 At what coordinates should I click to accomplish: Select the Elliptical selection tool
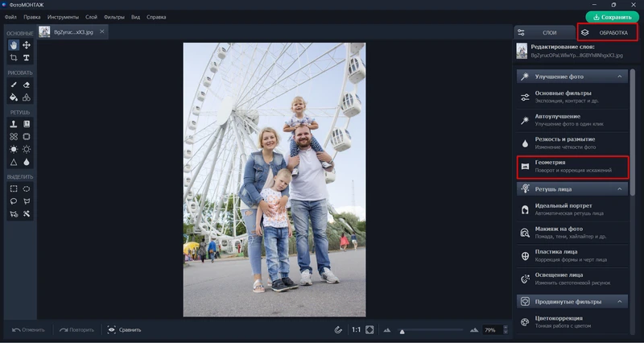pyautogui.click(x=27, y=188)
